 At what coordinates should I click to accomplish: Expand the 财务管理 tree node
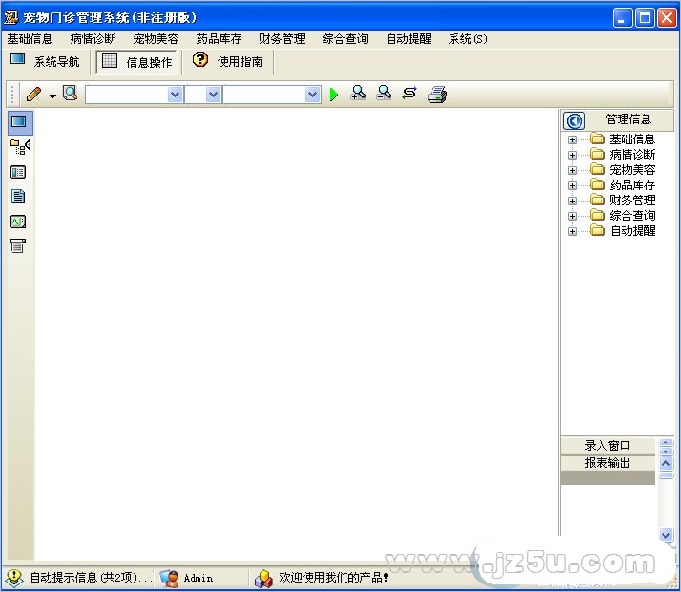[x=572, y=201]
